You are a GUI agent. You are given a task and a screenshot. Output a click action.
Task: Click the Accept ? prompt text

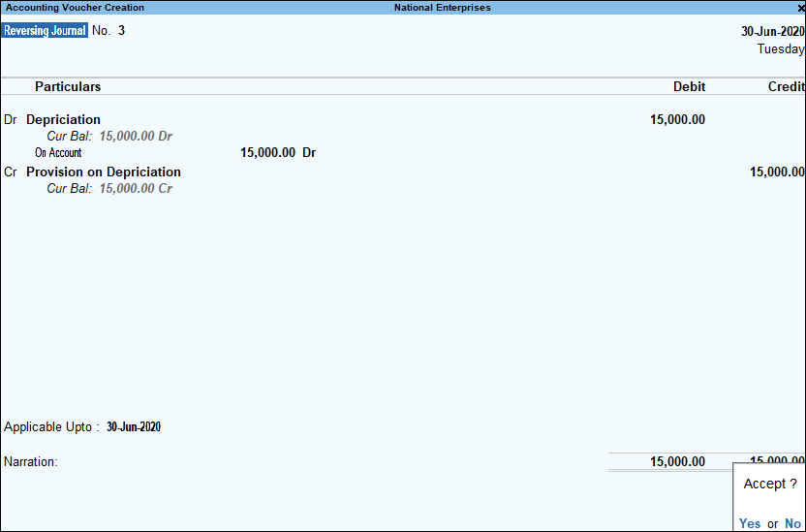(770, 484)
